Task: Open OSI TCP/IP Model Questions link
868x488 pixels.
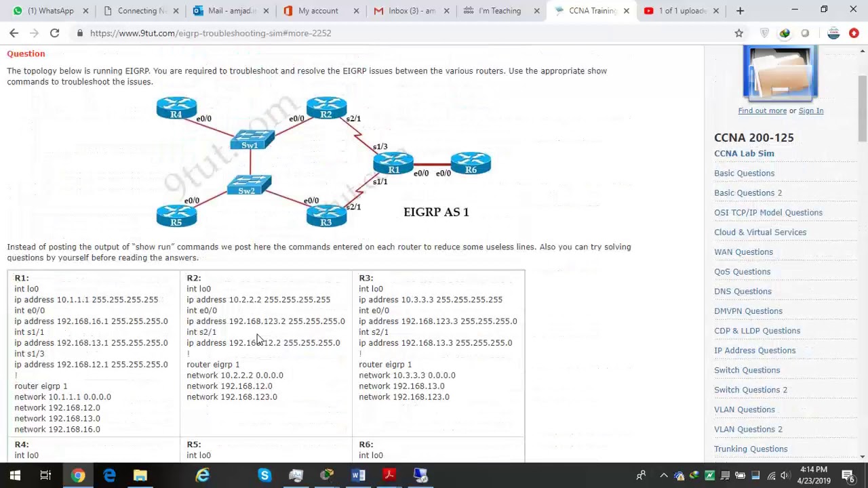Action: coord(768,212)
